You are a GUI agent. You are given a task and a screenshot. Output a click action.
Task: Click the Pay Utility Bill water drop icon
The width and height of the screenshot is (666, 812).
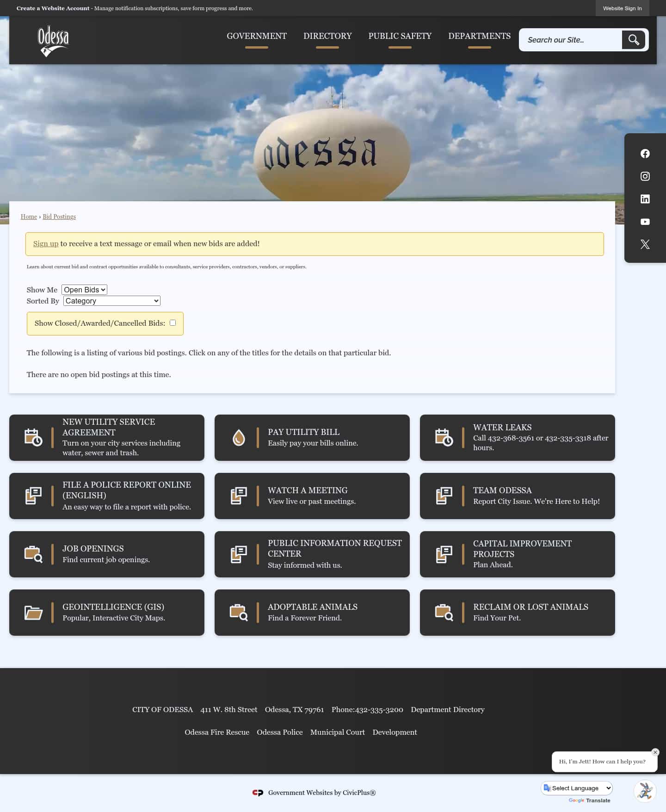(x=239, y=437)
